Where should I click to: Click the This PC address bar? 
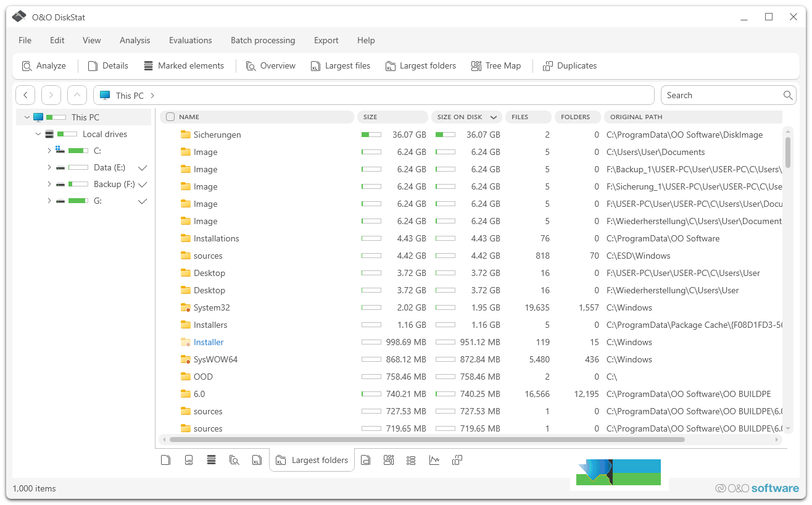373,95
